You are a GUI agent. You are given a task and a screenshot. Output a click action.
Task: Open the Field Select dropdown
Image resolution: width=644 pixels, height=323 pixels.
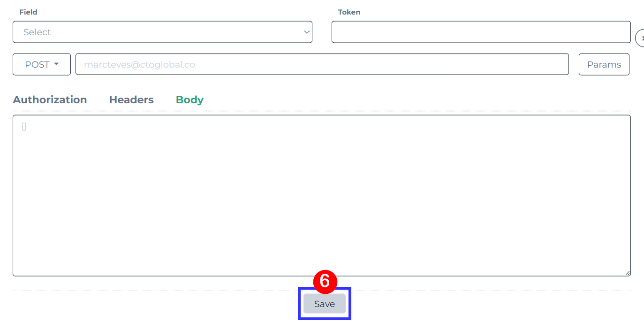(x=162, y=32)
